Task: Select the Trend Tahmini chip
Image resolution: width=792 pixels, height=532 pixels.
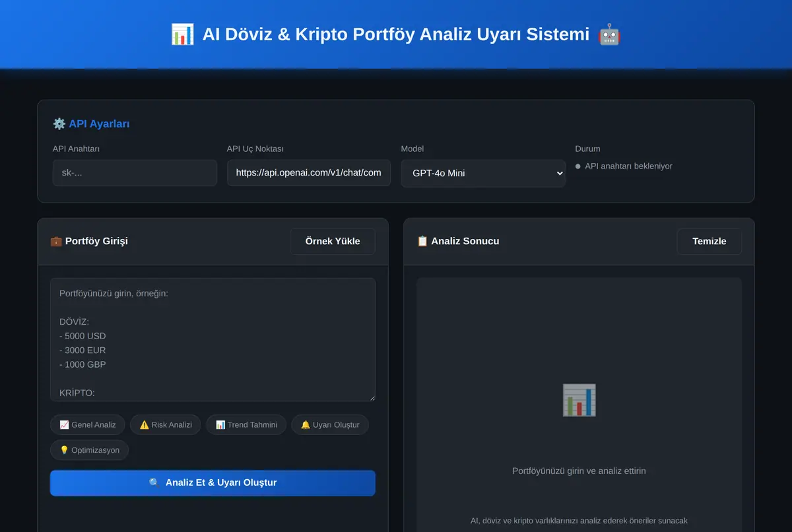Action: point(246,424)
